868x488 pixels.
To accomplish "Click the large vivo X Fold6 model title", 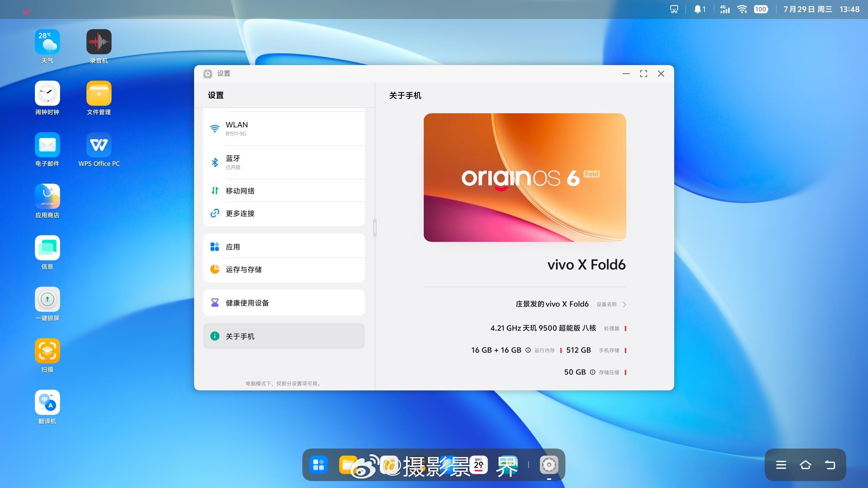I will [586, 265].
